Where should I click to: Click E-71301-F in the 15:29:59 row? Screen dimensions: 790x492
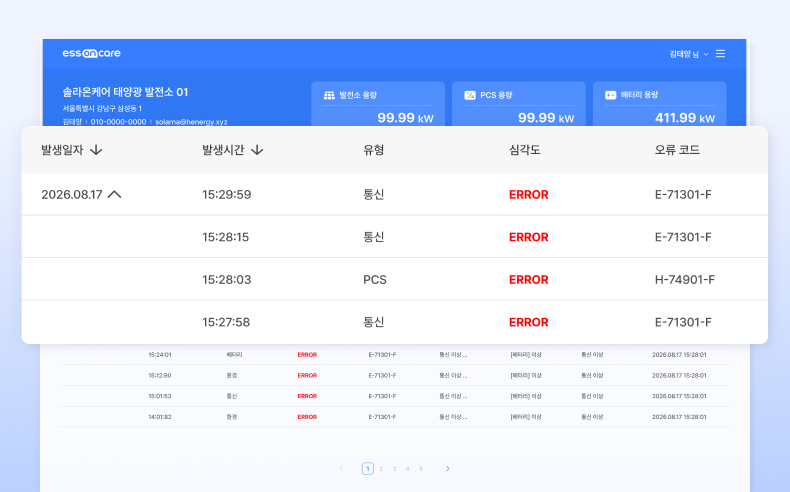[683, 194]
